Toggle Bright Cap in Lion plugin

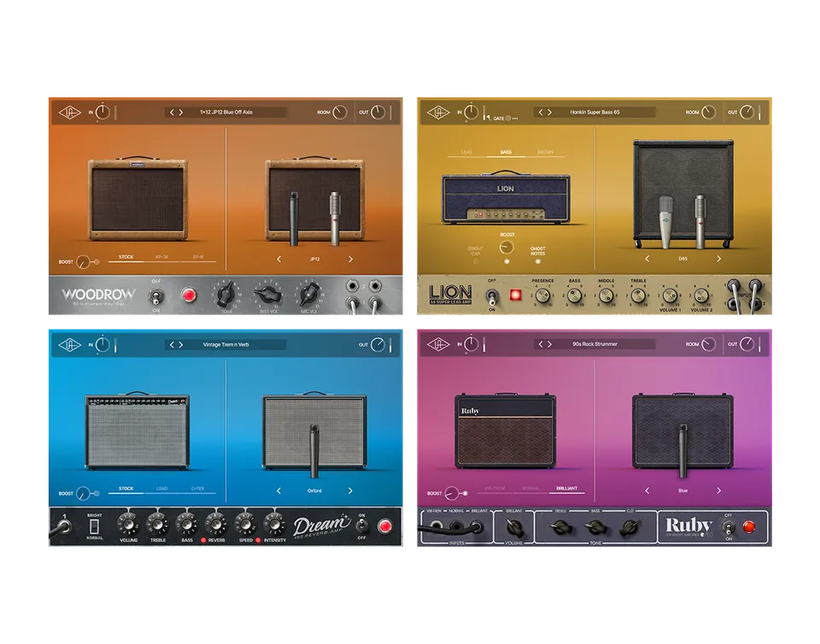[x=476, y=261]
